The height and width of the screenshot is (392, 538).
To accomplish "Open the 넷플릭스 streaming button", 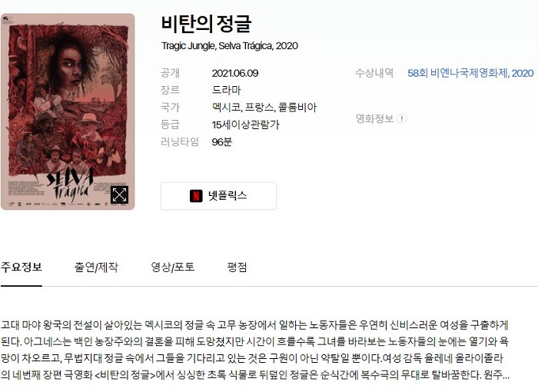I will tap(218, 196).
